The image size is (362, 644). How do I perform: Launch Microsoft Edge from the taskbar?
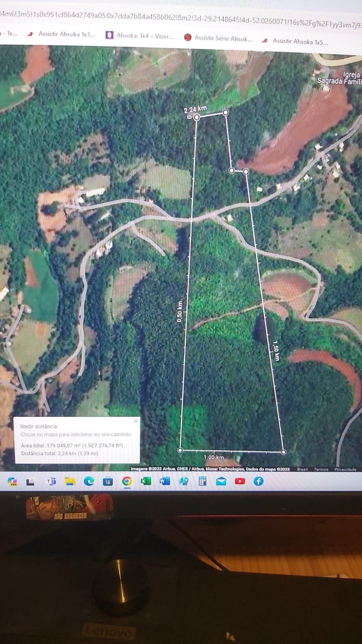(x=89, y=481)
